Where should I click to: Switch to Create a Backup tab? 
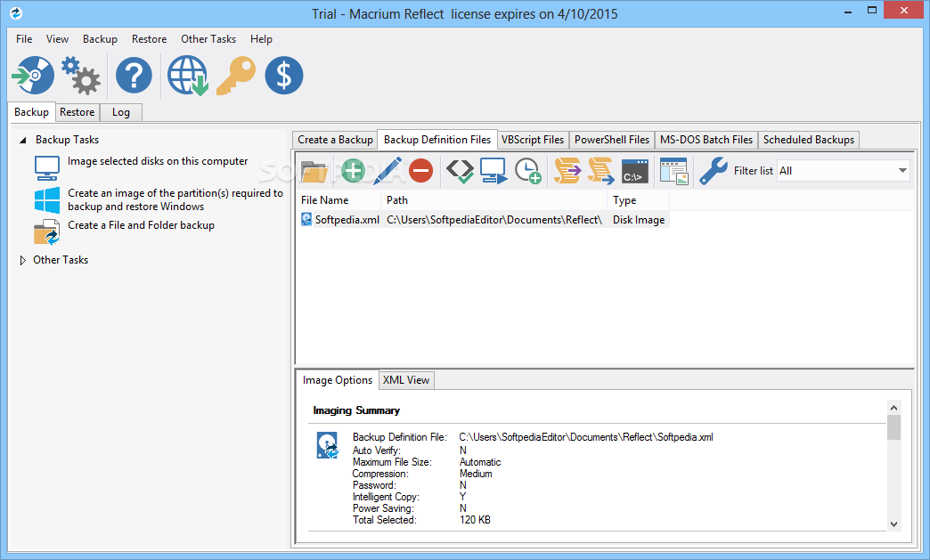pos(335,140)
